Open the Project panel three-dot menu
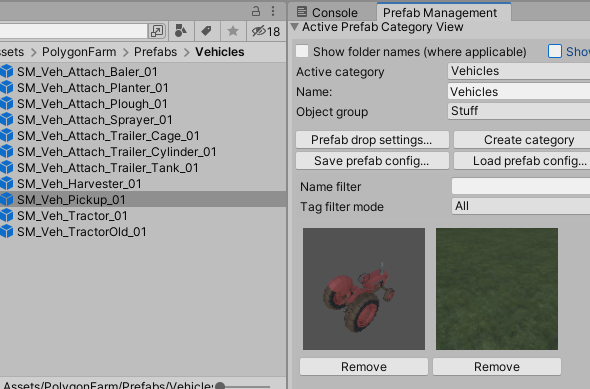The image size is (590, 389). pos(273,11)
